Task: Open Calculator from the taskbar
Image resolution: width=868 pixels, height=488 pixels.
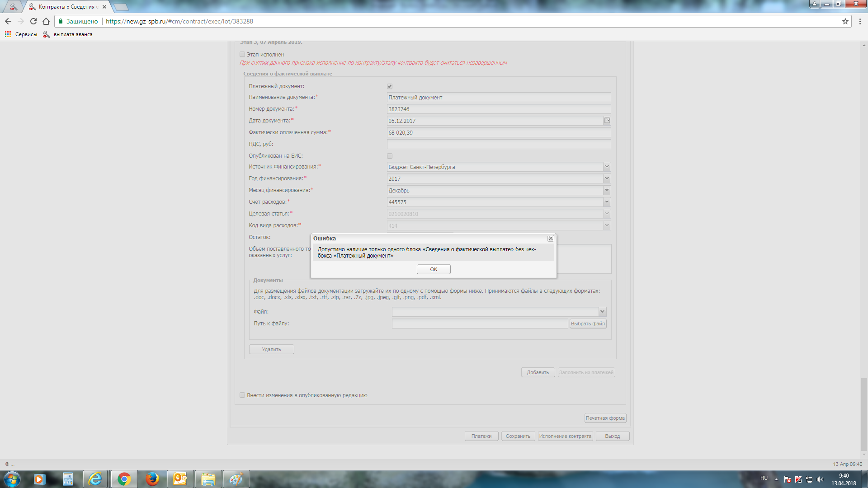Action: [x=68, y=479]
